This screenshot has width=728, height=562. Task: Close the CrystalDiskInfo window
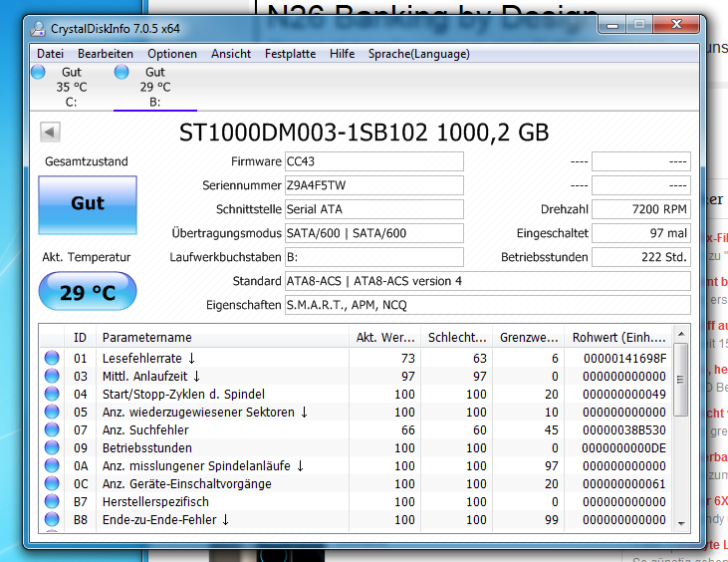[x=676, y=25]
